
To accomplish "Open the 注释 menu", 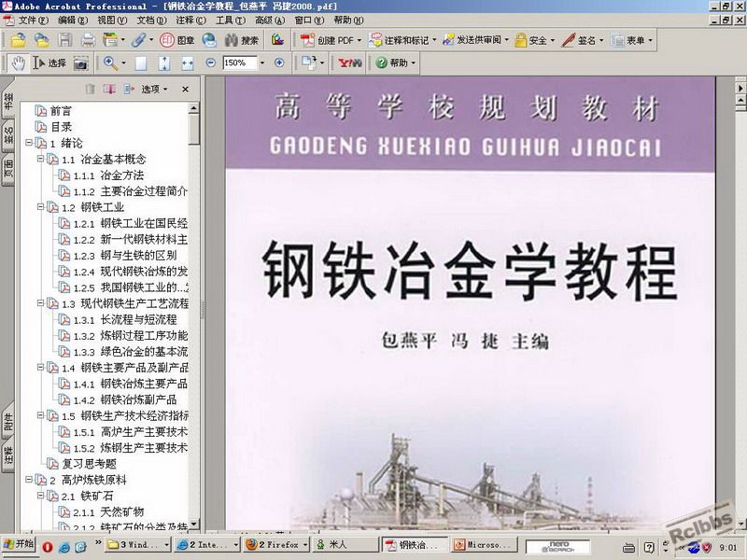I will click(190, 20).
